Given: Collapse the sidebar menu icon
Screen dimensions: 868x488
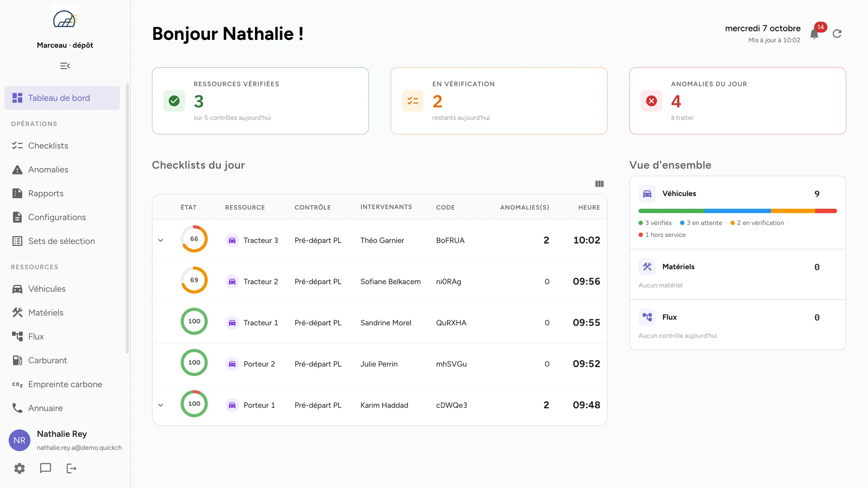Looking at the screenshot, I should coord(65,66).
